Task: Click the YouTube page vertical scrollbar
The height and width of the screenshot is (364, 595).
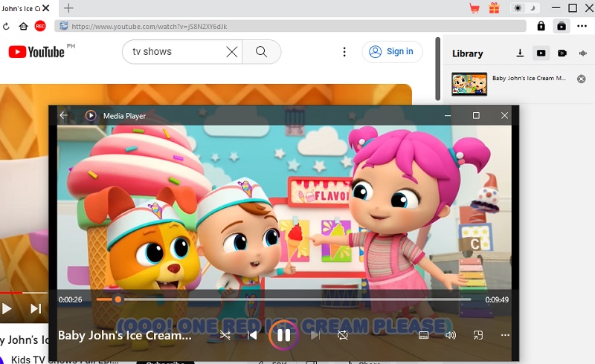Action: [437, 68]
